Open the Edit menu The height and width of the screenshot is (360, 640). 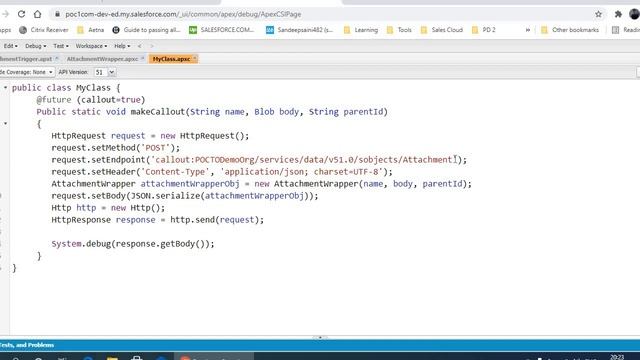point(11,46)
